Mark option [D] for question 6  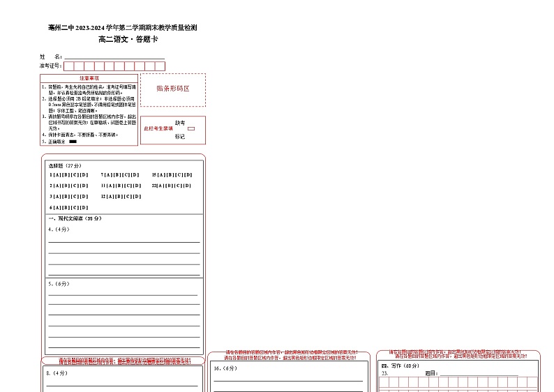[x=84, y=208]
